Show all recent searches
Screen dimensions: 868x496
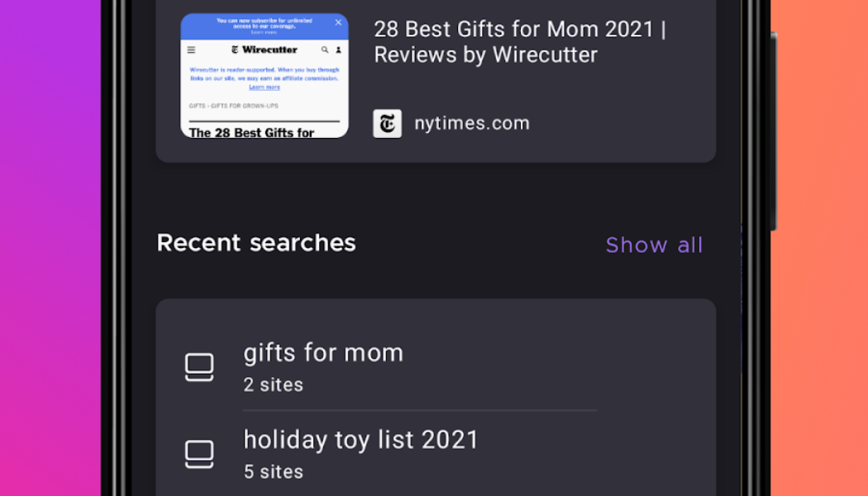[654, 245]
